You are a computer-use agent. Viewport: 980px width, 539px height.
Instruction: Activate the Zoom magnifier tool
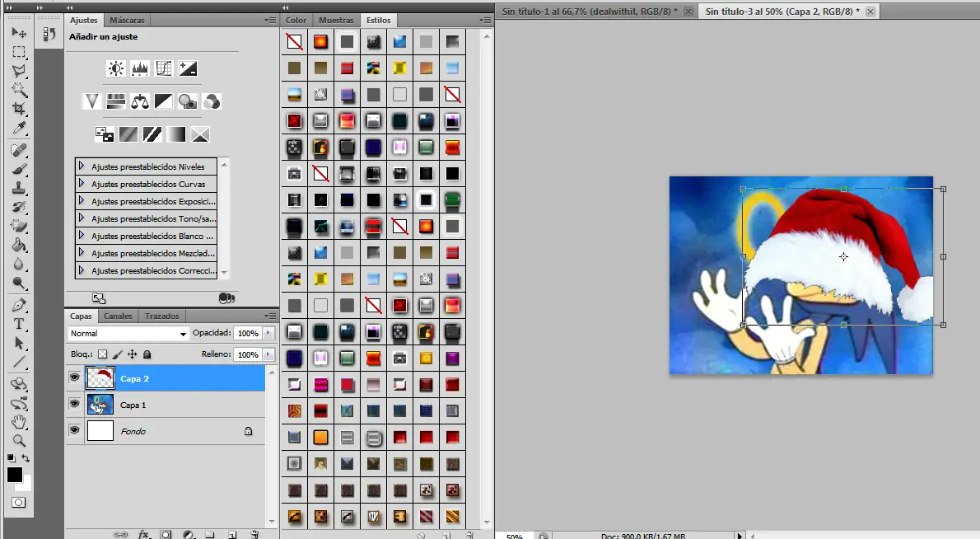[18, 440]
